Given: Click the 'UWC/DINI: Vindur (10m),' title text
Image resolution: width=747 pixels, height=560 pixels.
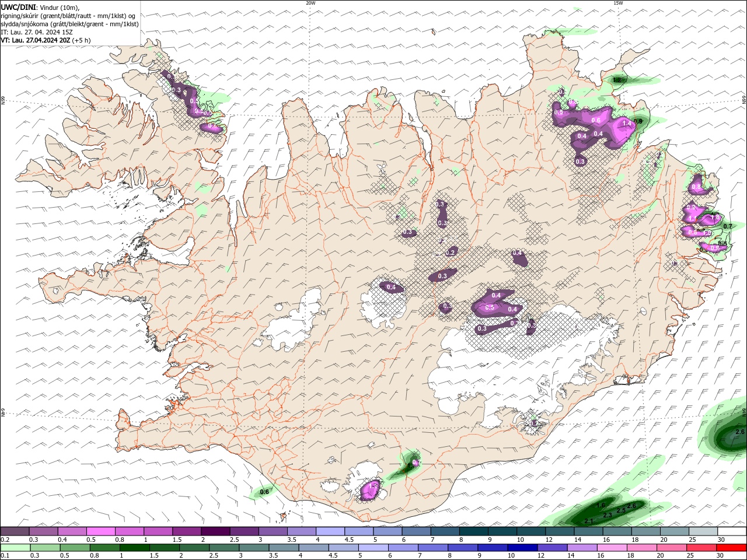Looking at the screenshot, I should coord(40,7).
